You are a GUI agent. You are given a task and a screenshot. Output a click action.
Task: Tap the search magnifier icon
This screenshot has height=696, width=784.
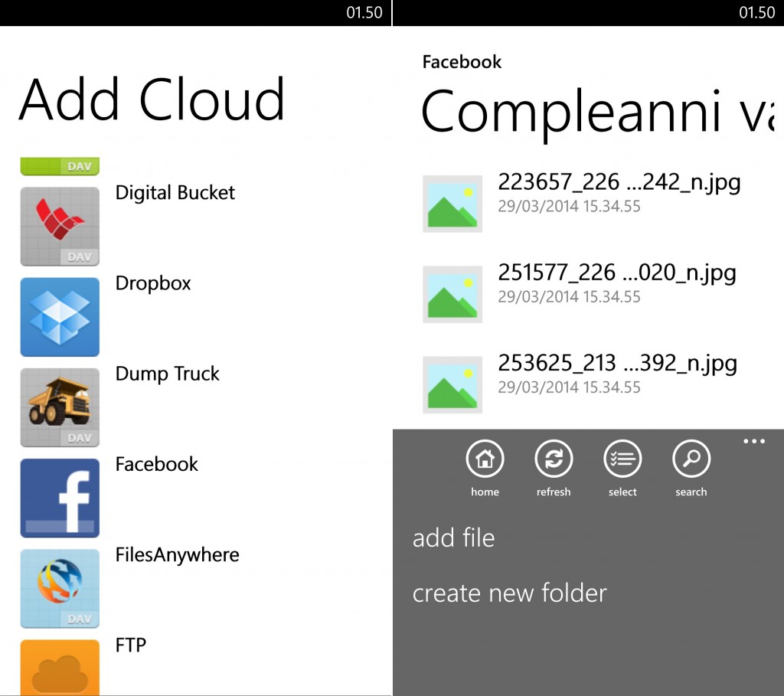[x=691, y=459]
